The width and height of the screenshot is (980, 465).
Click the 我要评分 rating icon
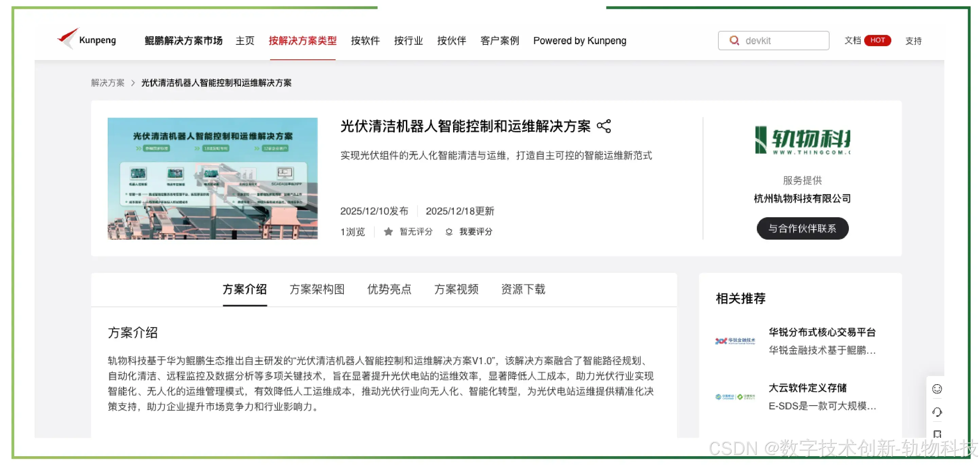tap(449, 232)
